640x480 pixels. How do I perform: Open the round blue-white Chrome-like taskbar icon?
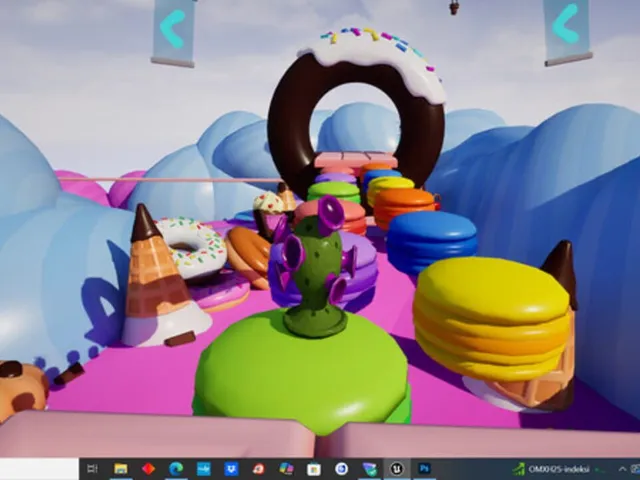tap(341, 469)
